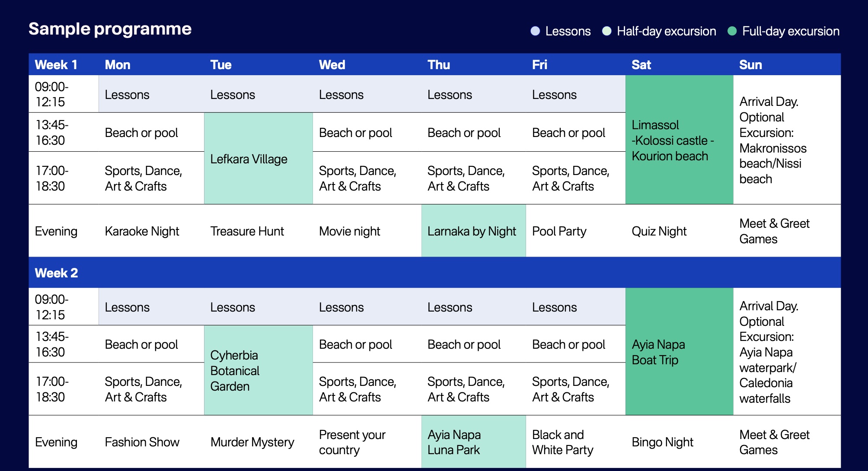Select the Week 2 header label
The width and height of the screenshot is (868, 471).
(56, 273)
